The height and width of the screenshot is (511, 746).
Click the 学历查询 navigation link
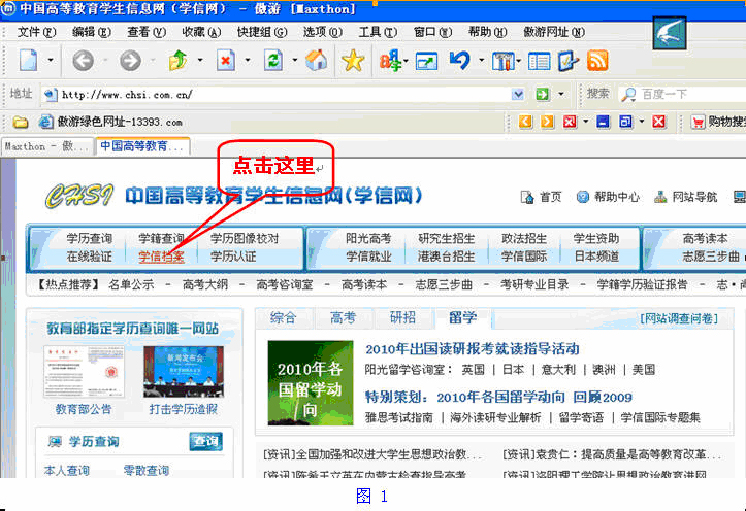point(89,238)
